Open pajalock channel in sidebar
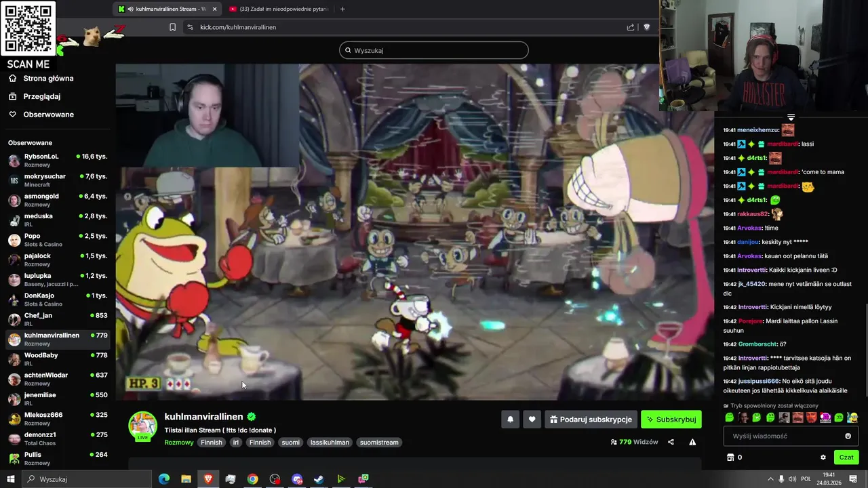Screen dimensions: 868x488 coord(58,260)
